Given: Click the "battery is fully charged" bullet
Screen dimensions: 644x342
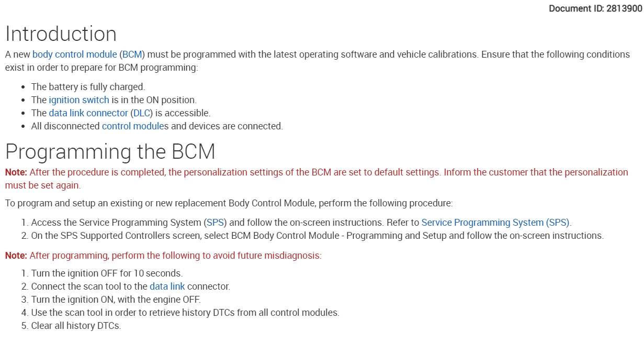Looking at the screenshot, I should [88, 87].
